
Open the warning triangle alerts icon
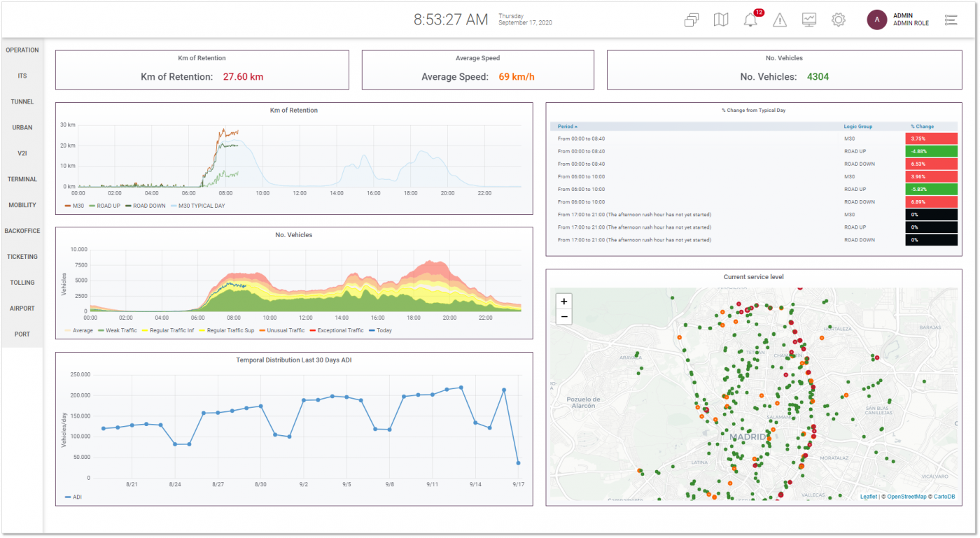(780, 20)
